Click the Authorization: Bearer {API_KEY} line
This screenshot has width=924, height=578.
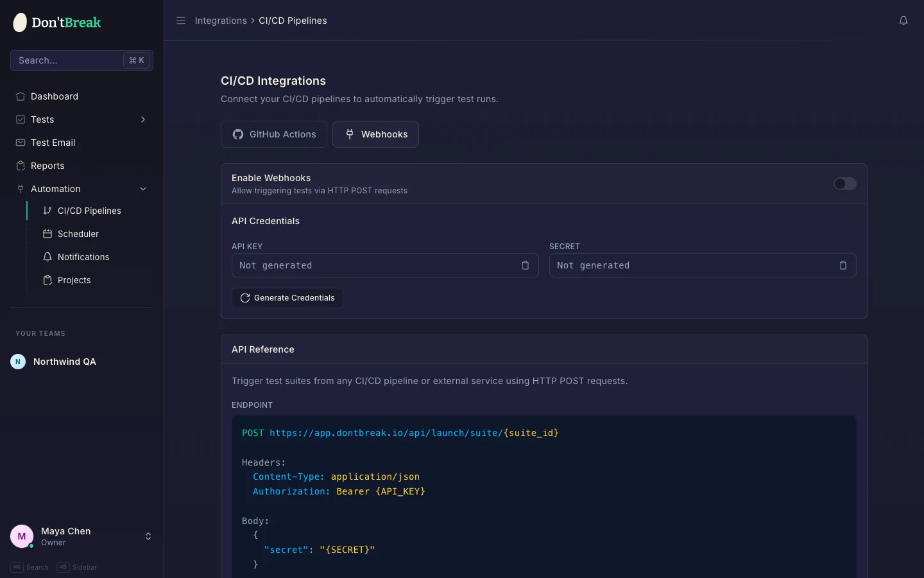[339, 491]
